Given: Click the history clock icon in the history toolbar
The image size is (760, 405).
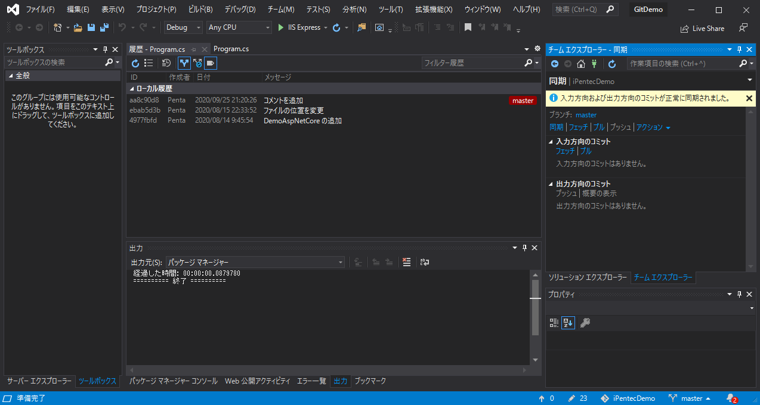Looking at the screenshot, I should point(166,63).
